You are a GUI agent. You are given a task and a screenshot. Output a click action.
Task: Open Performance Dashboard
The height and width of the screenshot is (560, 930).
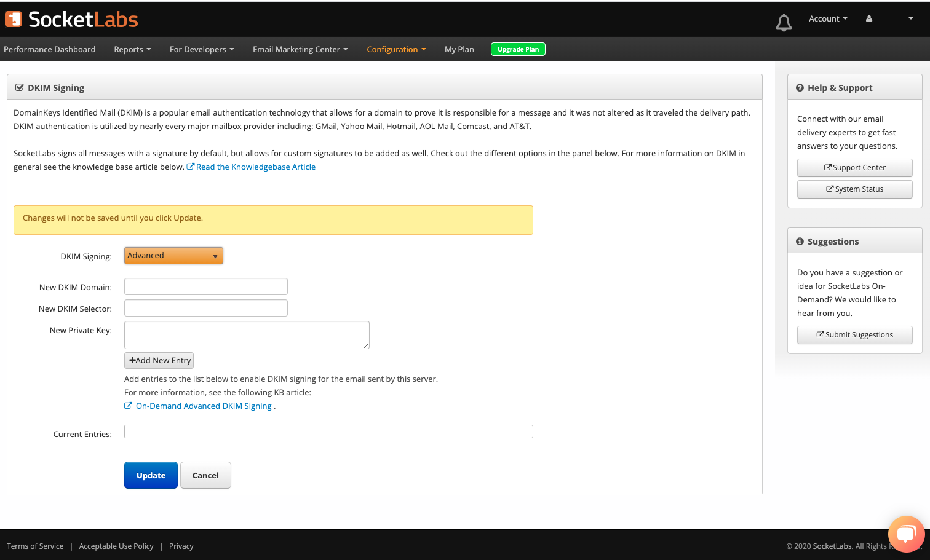[50, 50]
